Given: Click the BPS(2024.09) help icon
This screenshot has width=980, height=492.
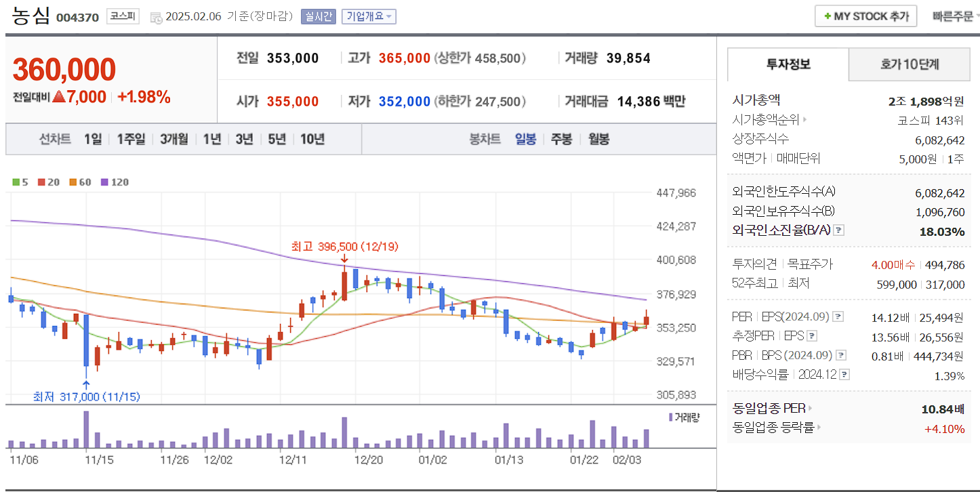Looking at the screenshot, I should pos(840,355).
